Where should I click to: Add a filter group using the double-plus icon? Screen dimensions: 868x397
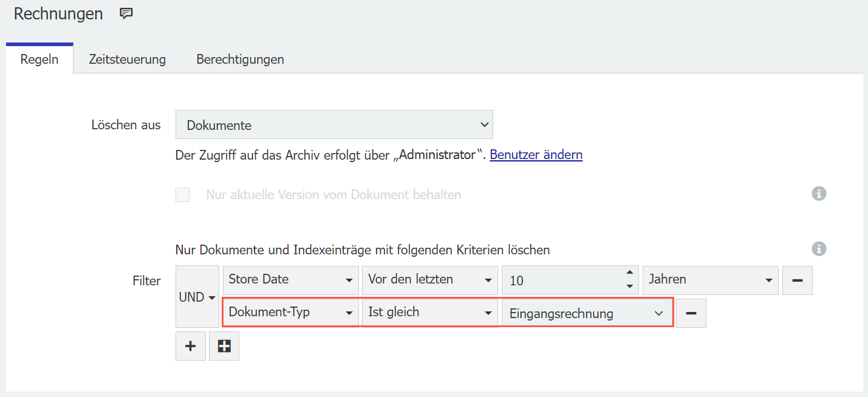pyautogui.click(x=224, y=345)
